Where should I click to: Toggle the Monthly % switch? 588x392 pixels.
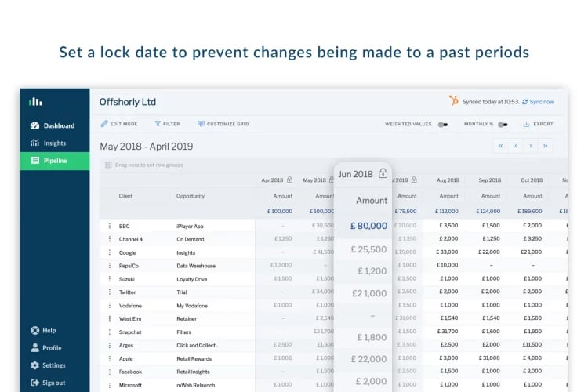tap(503, 125)
